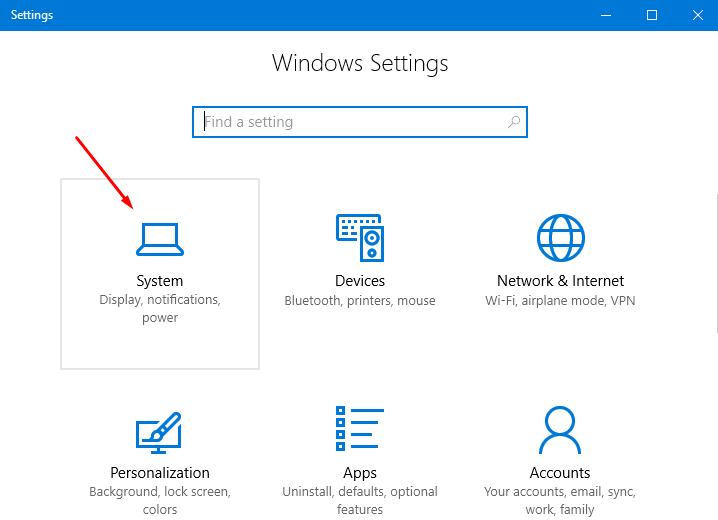Select the System label
This screenshot has width=718, height=520.
[x=160, y=281]
